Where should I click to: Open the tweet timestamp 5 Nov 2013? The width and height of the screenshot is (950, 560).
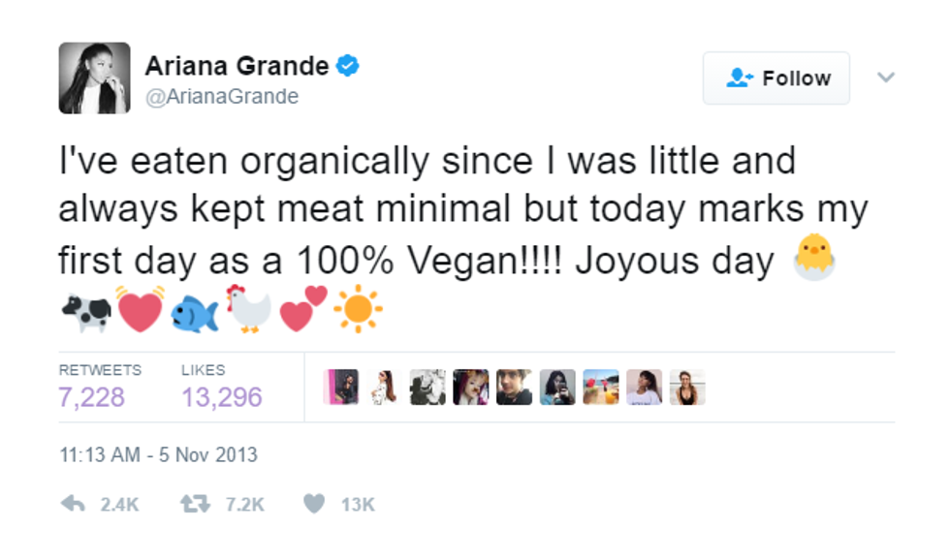click(x=158, y=454)
